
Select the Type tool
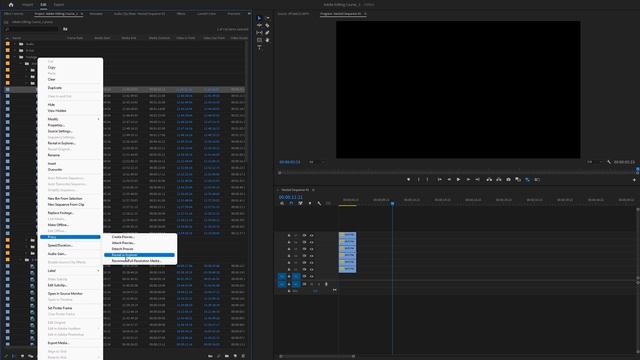pos(259,47)
